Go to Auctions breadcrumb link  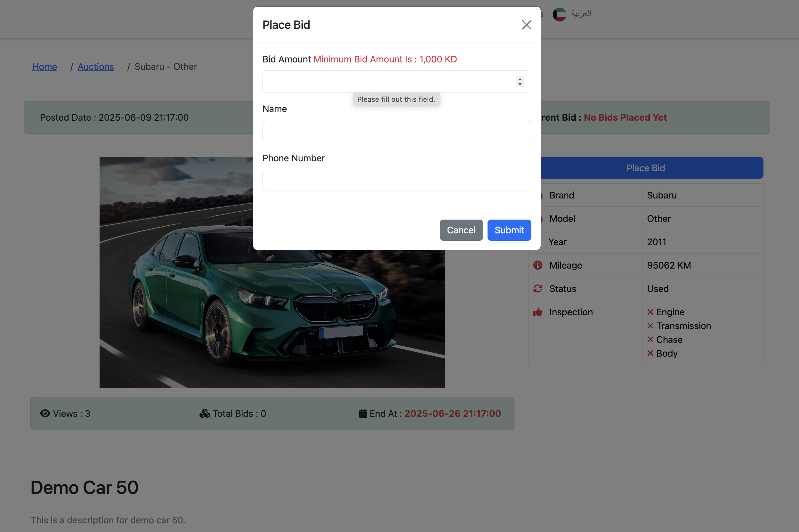click(x=96, y=67)
